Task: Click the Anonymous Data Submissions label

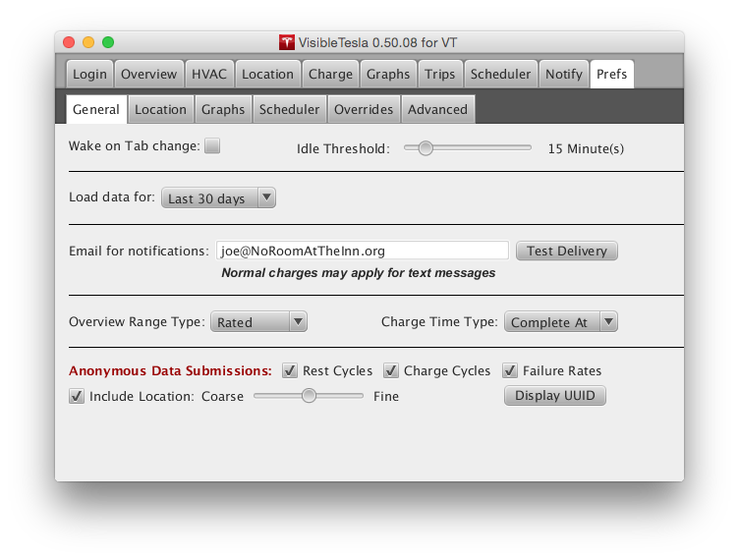Action: point(170,370)
